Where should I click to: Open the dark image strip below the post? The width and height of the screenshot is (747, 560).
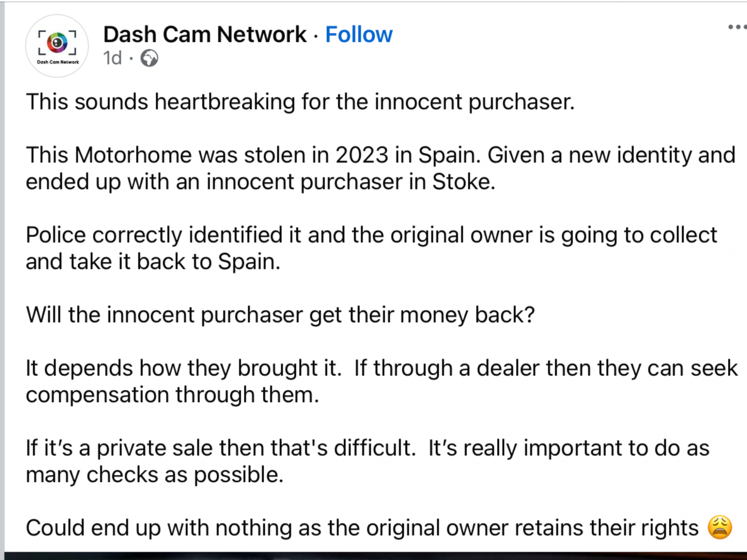376,556
